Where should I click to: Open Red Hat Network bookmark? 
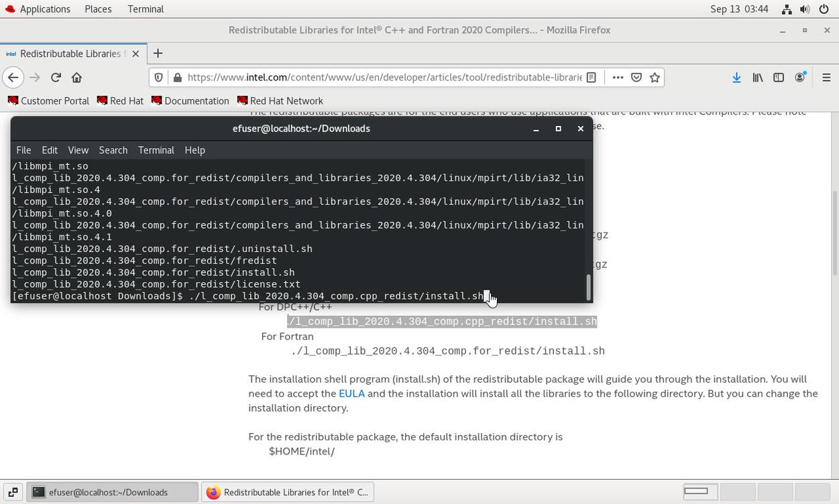point(280,101)
